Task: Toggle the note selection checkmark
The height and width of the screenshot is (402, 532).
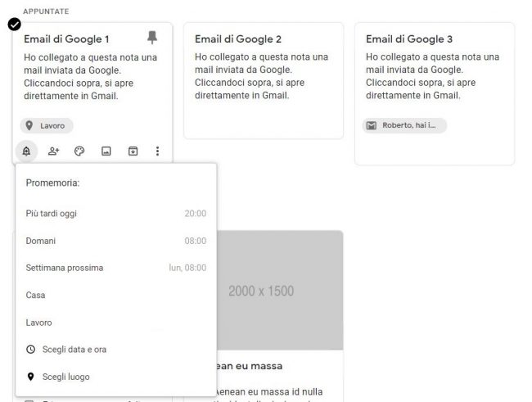Action: pyautogui.click(x=14, y=24)
